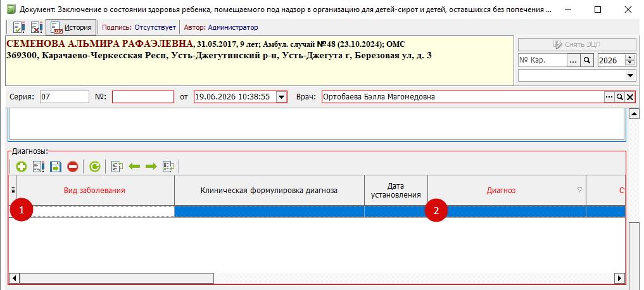Search doctor with the magnifier icon
This screenshot has height=290, width=644.
[619, 97]
